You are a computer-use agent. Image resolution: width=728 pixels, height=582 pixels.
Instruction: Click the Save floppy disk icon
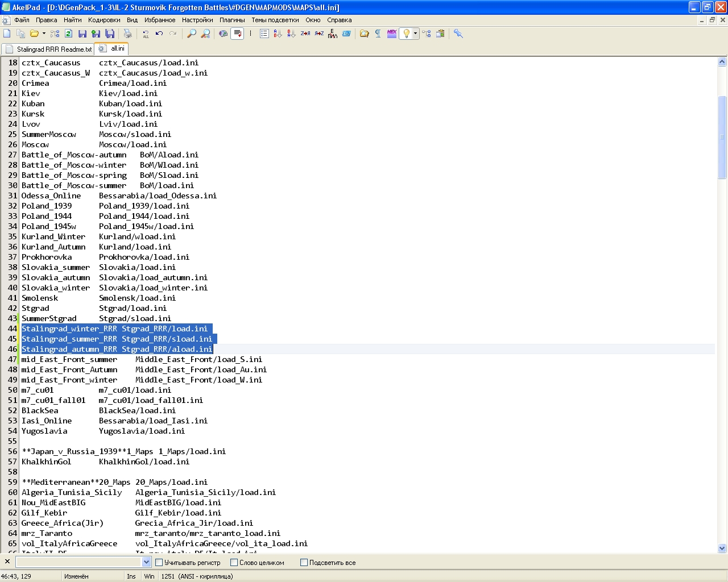click(x=82, y=34)
